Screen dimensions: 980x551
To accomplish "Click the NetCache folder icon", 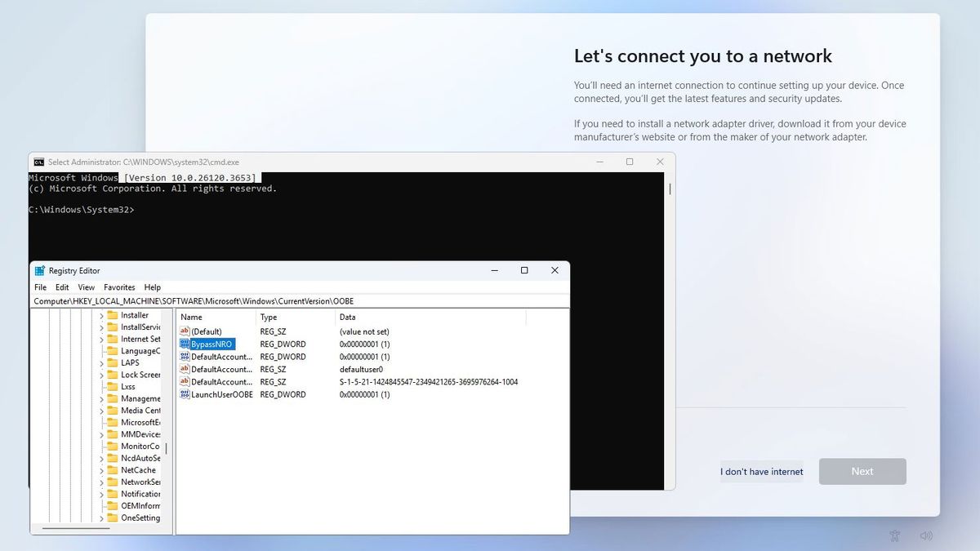I will [113, 469].
